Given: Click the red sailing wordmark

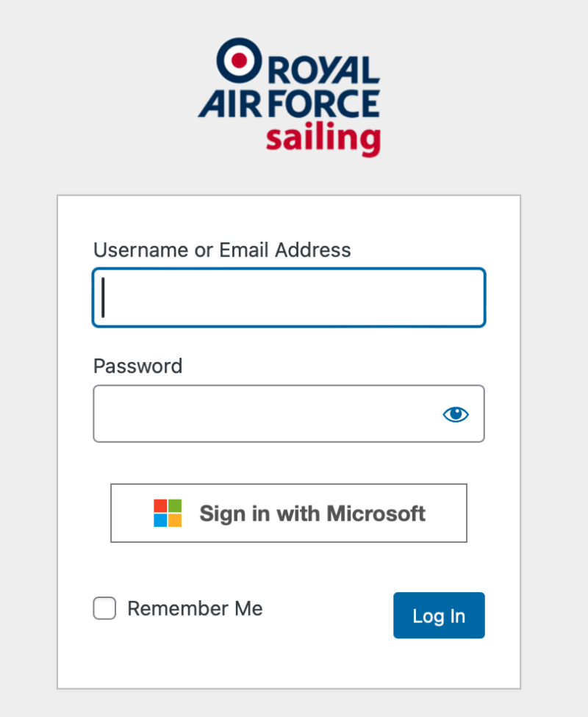Looking at the screenshot, I should [322, 137].
